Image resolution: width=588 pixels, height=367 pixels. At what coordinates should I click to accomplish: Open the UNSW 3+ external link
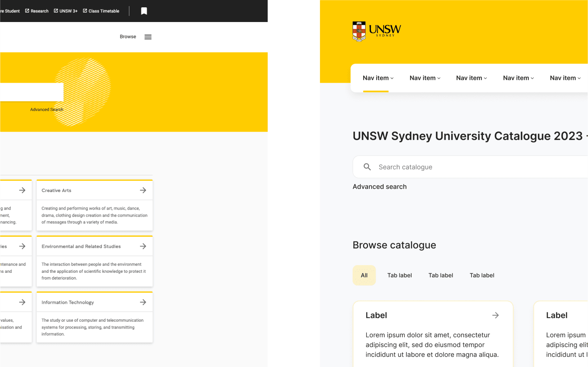pos(66,11)
